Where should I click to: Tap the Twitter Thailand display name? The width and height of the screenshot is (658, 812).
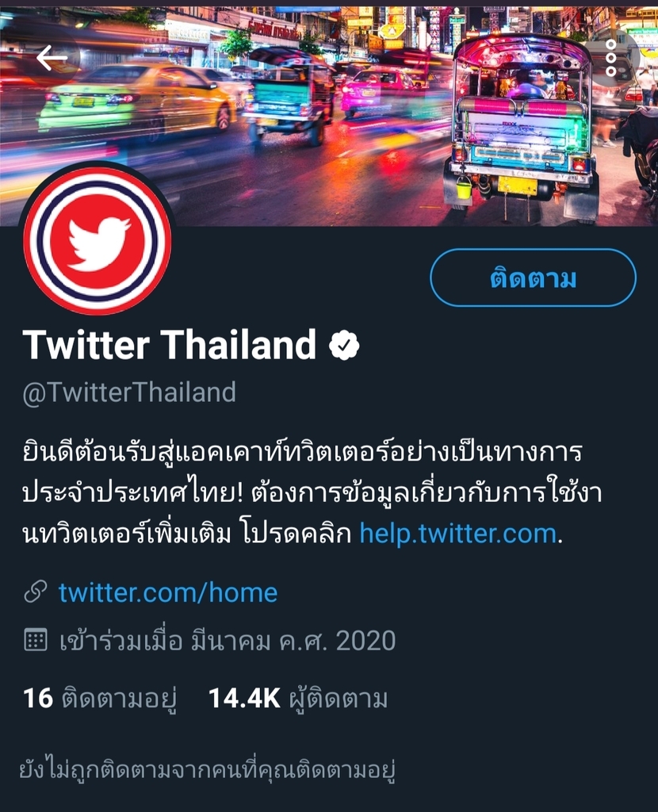click(170, 345)
